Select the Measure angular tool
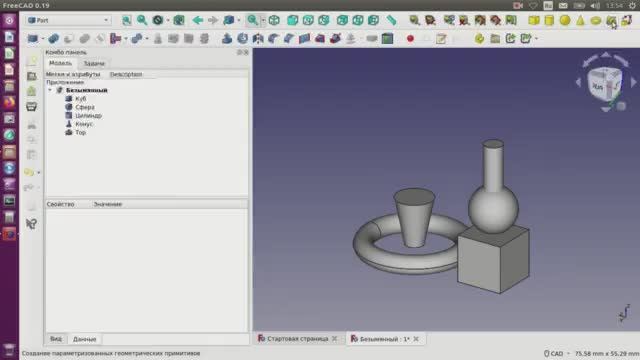Image resolution: width=640 pixels, height=360 pixels. point(430,20)
